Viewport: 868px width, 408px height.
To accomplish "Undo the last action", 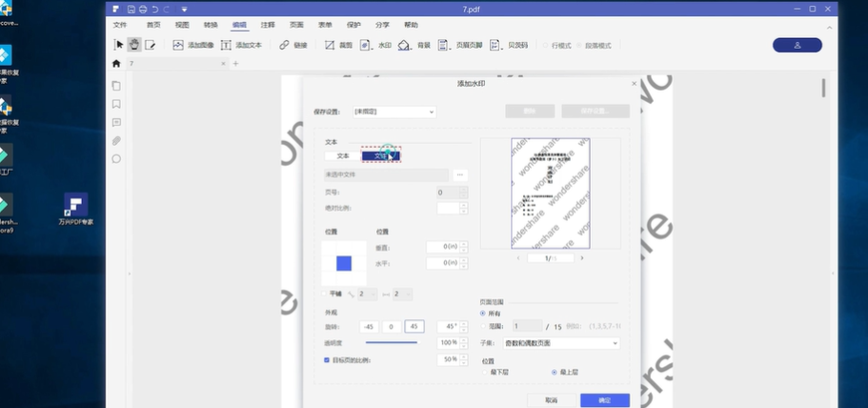I will tap(155, 9).
